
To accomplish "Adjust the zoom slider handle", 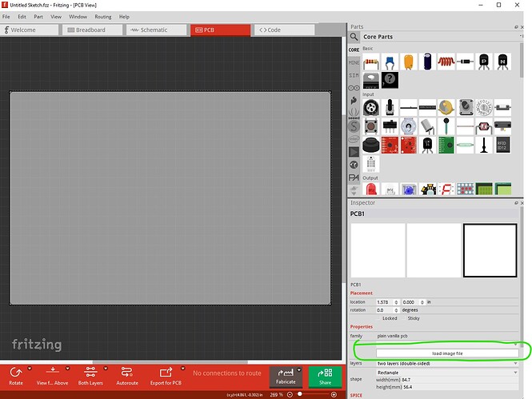I will pos(299,394).
